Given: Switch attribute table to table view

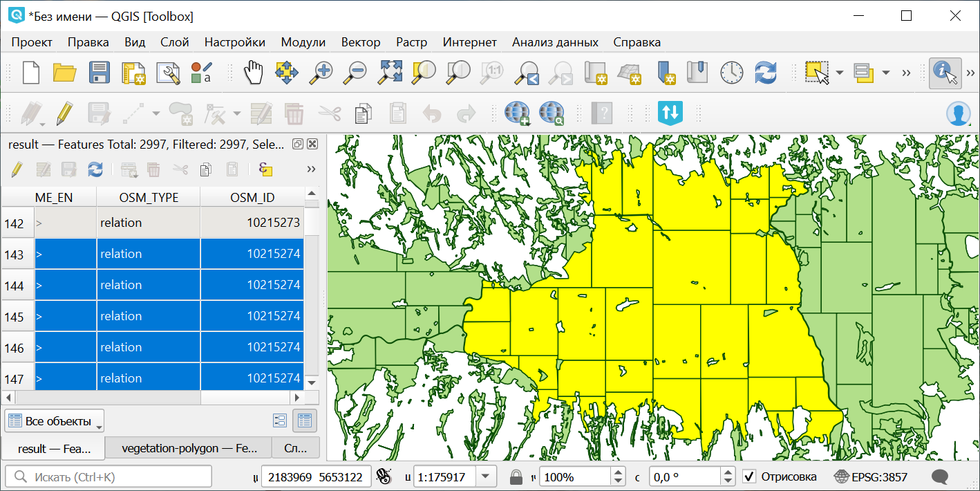Looking at the screenshot, I should [305, 420].
